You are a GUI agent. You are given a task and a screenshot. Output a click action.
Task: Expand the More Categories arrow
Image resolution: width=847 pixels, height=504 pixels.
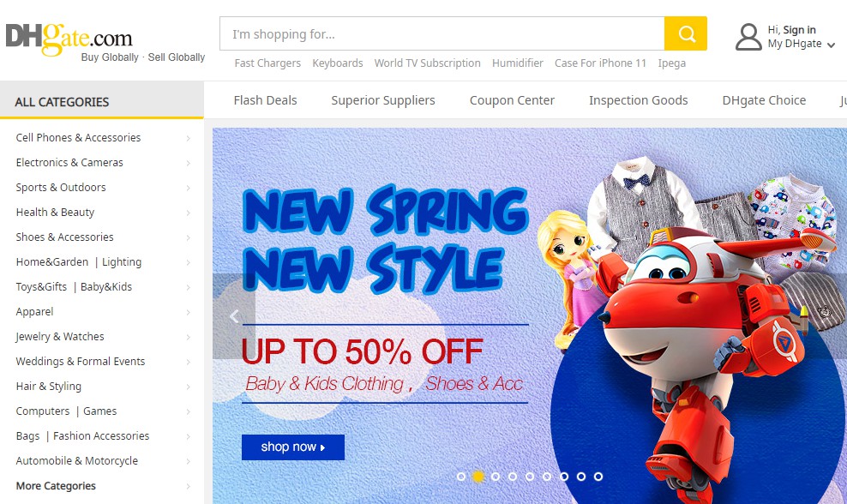click(189, 486)
